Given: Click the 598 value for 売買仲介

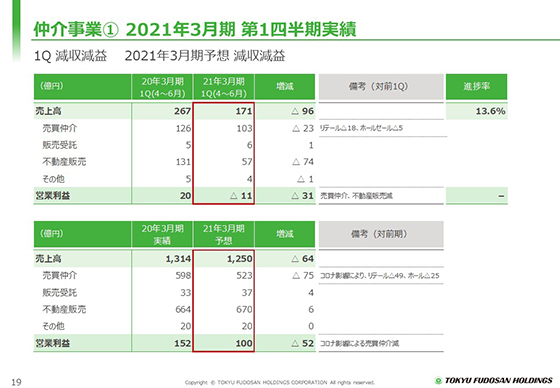Looking at the screenshot, I should pos(183,275).
